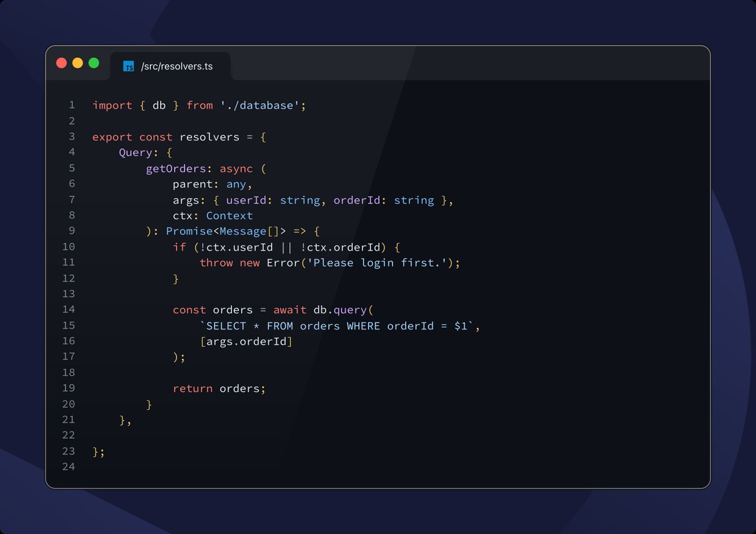Click the 'Context' type on line 8
This screenshot has width=756, height=534.
pyautogui.click(x=229, y=215)
